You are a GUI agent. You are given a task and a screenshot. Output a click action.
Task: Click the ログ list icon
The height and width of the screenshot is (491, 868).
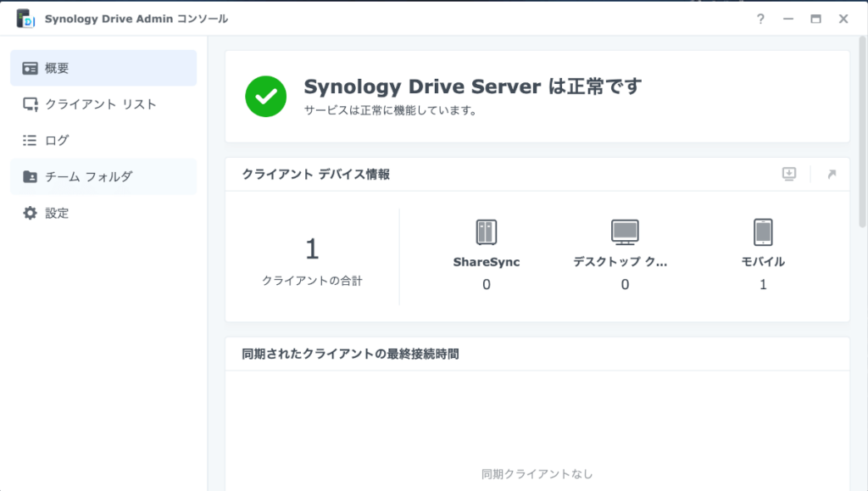[x=30, y=140]
